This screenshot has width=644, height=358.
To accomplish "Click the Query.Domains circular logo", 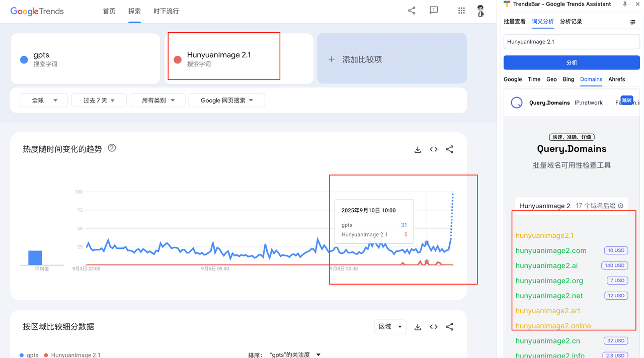I will (517, 103).
